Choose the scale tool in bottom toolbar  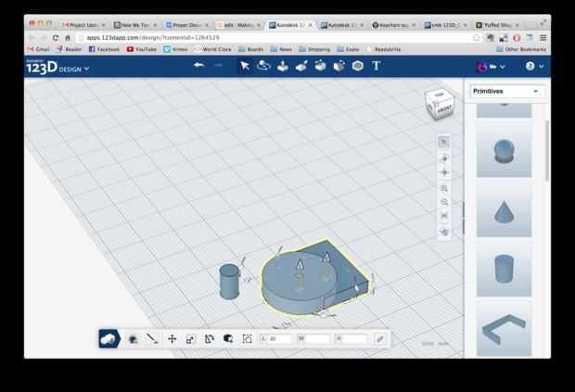pos(190,339)
